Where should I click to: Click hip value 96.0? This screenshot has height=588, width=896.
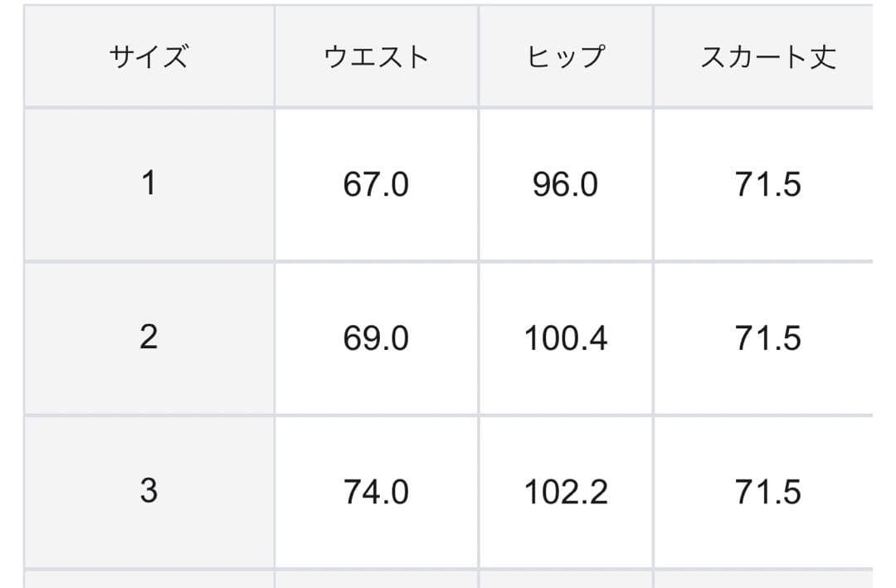(565, 184)
